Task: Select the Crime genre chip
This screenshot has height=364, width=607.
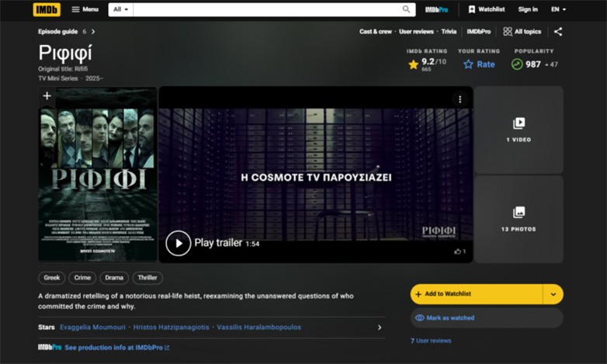Action: point(82,278)
